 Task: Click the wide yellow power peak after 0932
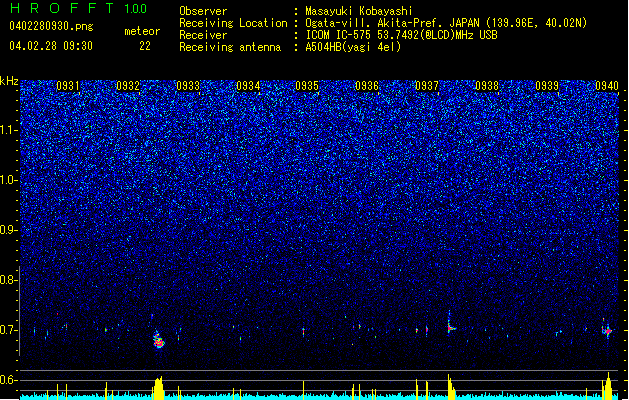pos(158,388)
